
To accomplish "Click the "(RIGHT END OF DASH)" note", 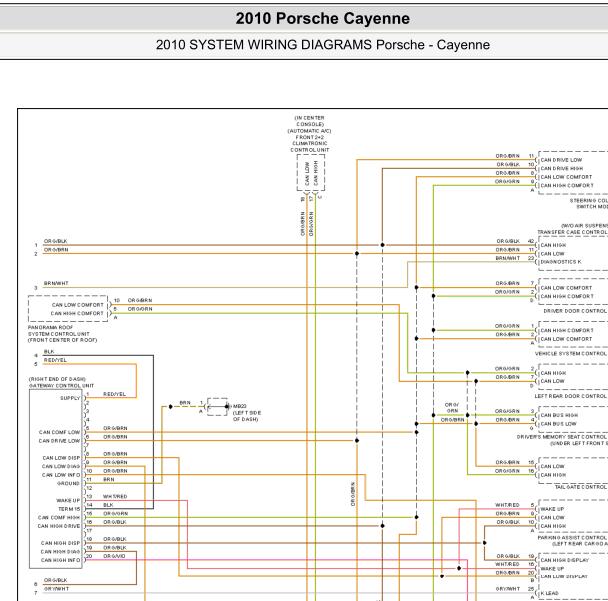I will (x=57, y=379).
